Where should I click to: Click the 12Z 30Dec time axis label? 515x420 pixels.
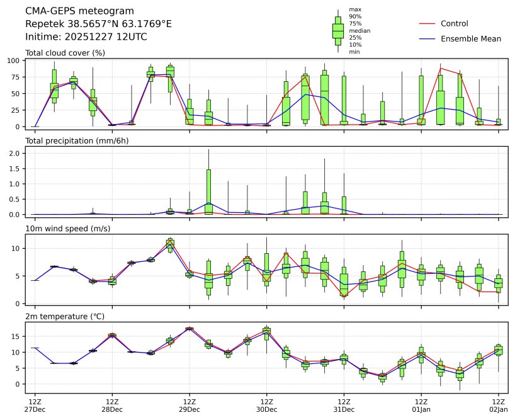click(x=266, y=406)
